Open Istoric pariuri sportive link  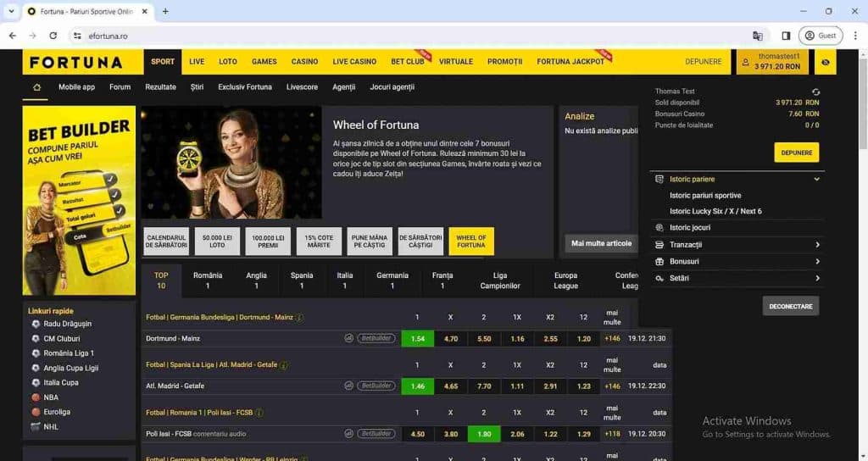[705, 196]
